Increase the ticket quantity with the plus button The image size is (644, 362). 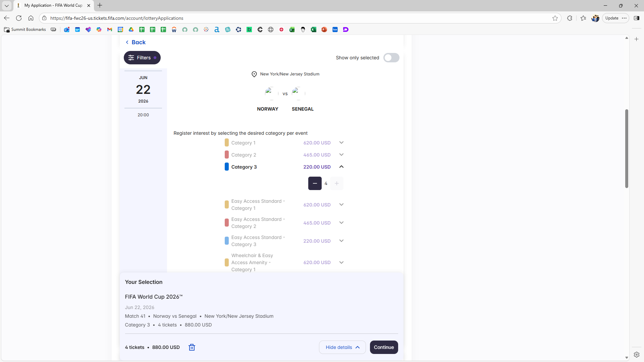(x=337, y=183)
